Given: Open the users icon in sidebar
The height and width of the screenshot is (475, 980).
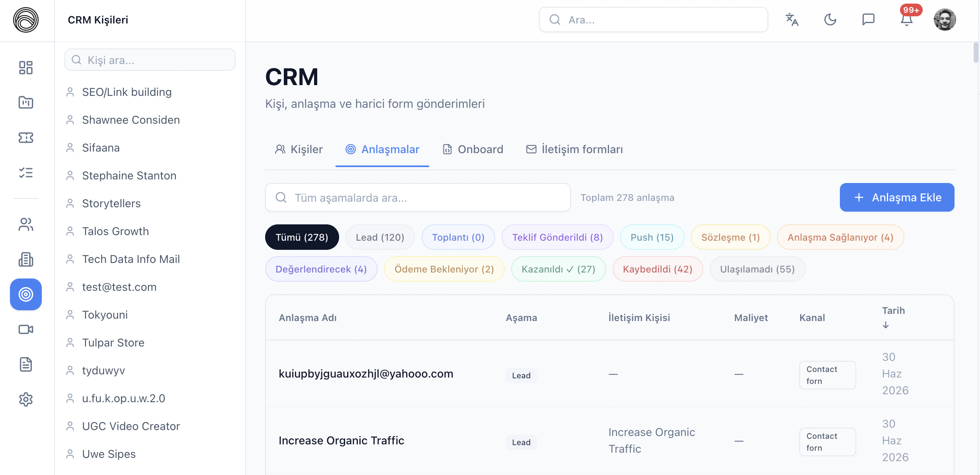Looking at the screenshot, I should click(26, 224).
